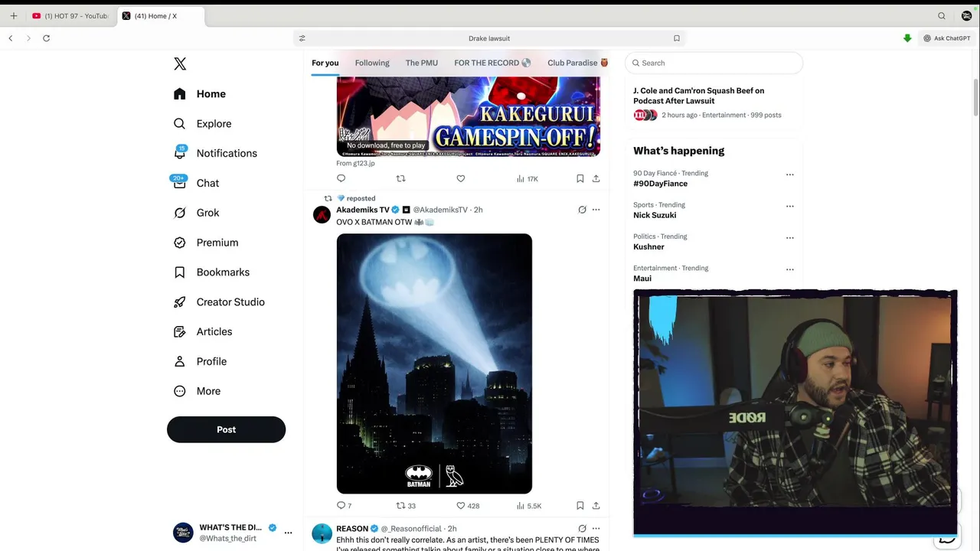Image resolution: width=980 pixels, height=551 pixels.
Task: Open more options for the #90DayFiance trend
Action: tap(789, 174)
